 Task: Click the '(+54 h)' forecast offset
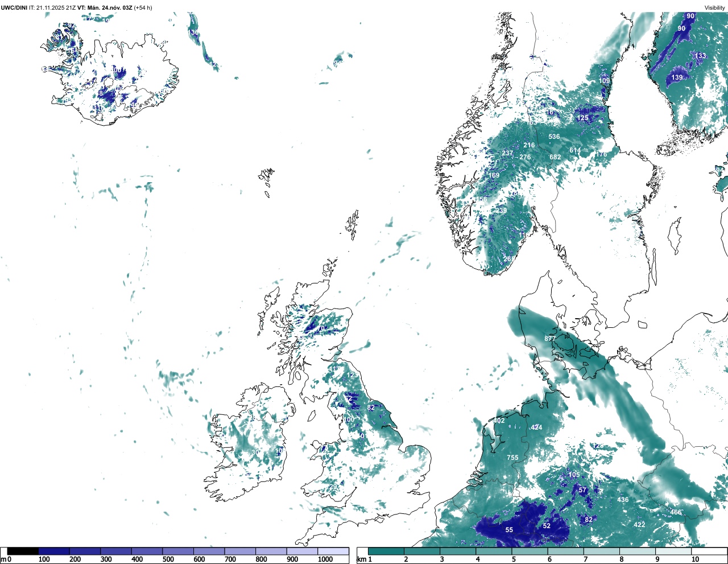pos(143,7)
